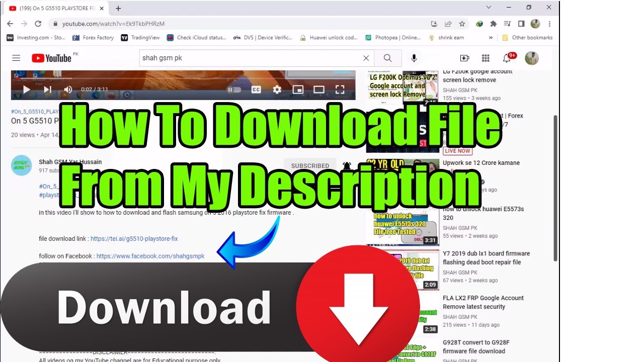This screenshot has height=362, width=644.
Task: Click the "215 views • 11 days ago" text
Action: 471,325
